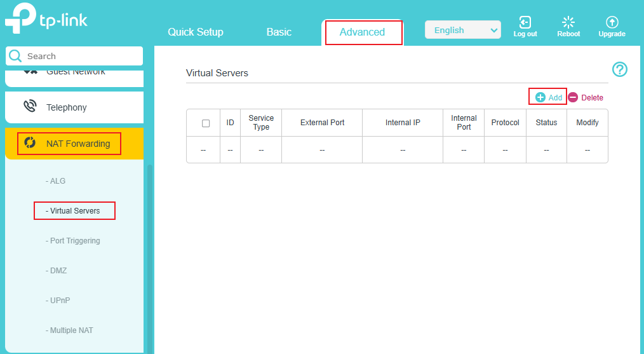Click the Internal IP column header
This screenshot has height=354, width=644.
(403, 123)
